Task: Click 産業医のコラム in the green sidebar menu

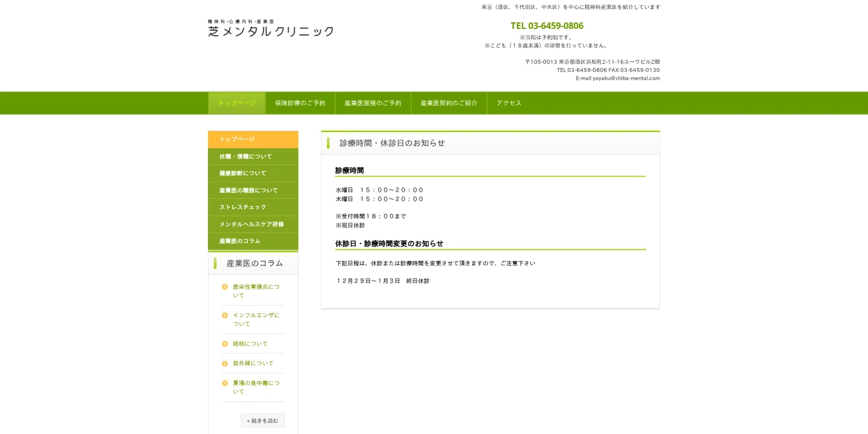Action: click(x=253, y=241)
